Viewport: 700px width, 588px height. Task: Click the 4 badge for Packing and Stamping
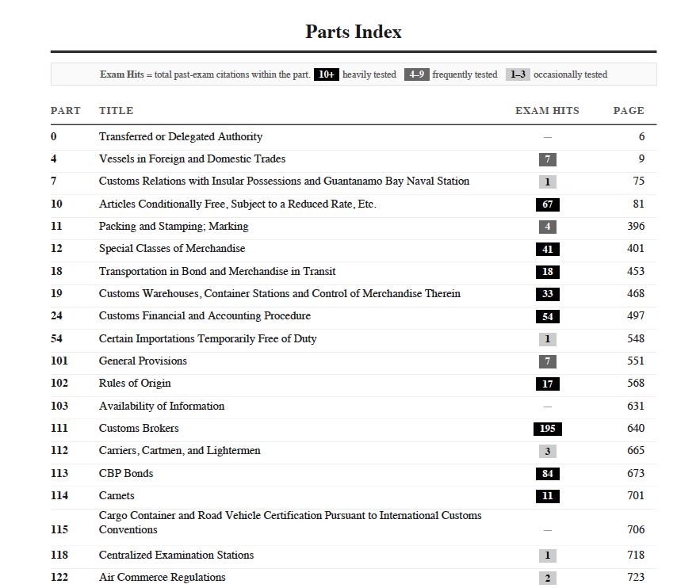(x=548, y=227)
